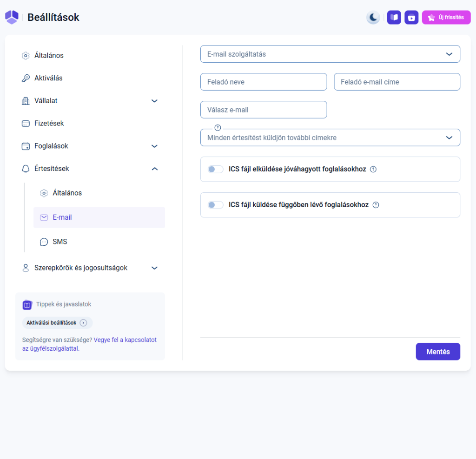Collapse the Értesítések section
The image size is (476, 459).
click(155, 169)
